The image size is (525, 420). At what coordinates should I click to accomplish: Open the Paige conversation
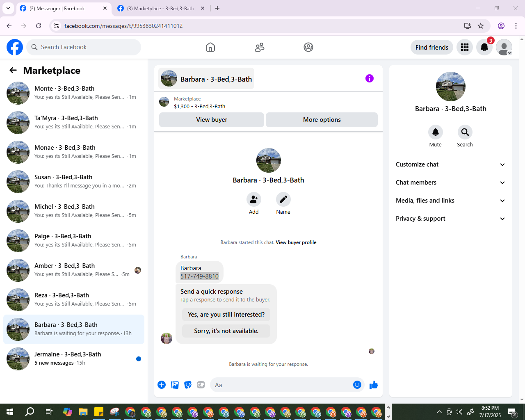pyautogui.click(x=74, y=241)
